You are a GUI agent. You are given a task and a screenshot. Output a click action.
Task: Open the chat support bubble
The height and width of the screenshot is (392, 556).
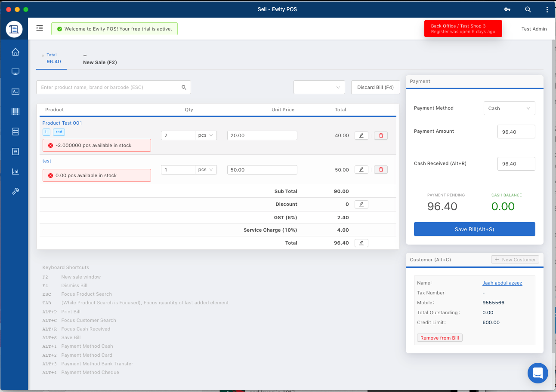pyautogui.click(x=538, y=373)
